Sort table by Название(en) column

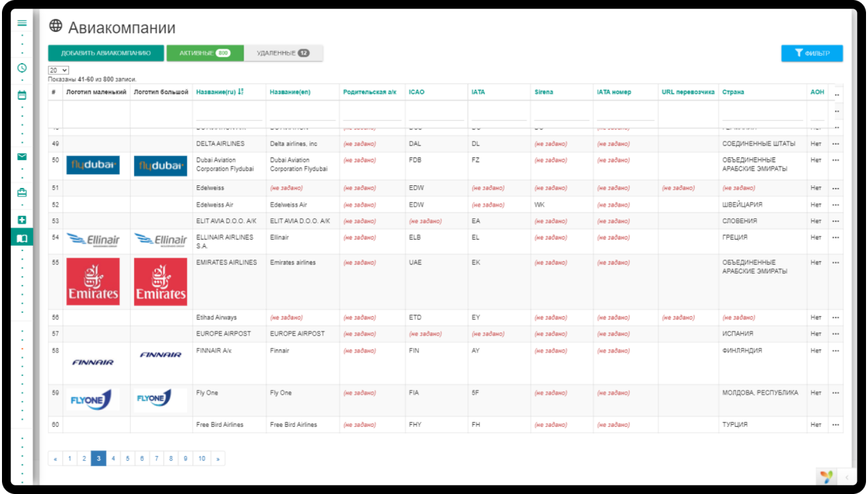290,92
